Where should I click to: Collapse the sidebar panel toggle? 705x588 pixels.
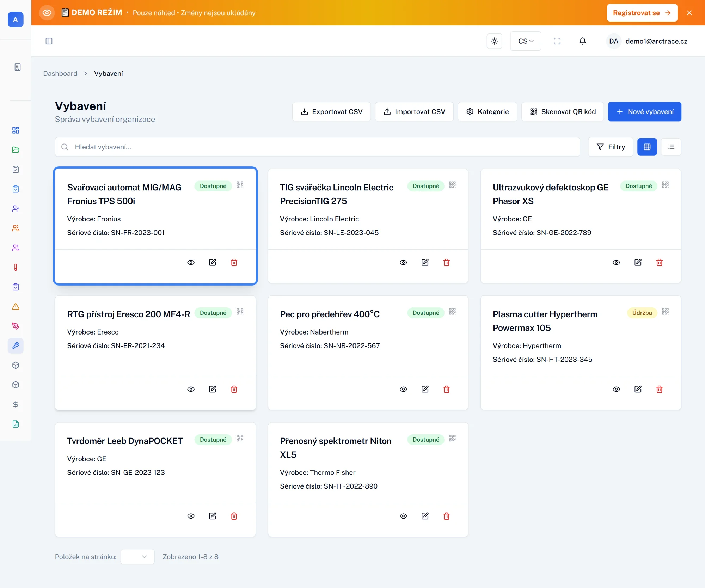(49, 41)
